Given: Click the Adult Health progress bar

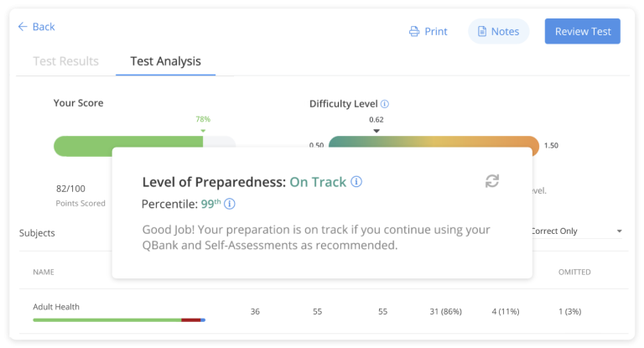Looking at the screenshot, I should (119, 319).
